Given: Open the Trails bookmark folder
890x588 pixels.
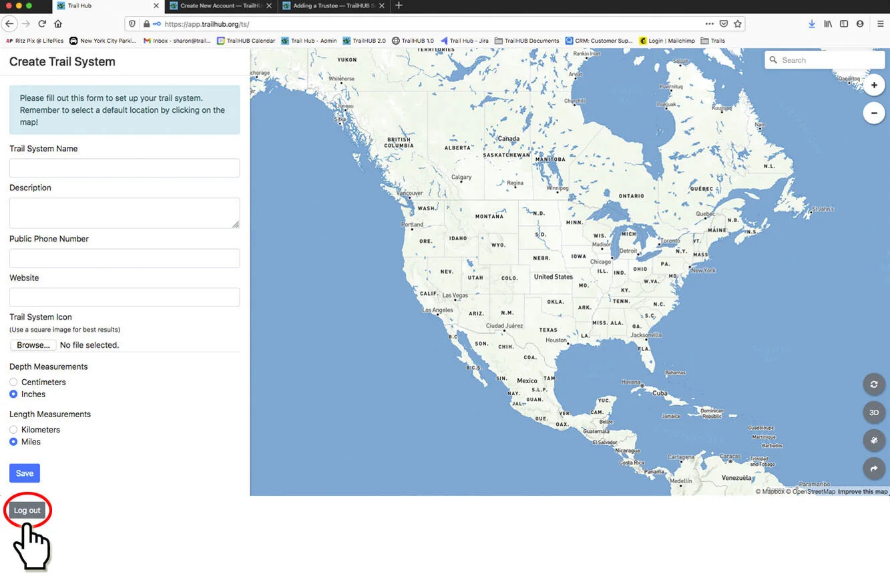Looking at the screenshot, I should coord(712,41).
